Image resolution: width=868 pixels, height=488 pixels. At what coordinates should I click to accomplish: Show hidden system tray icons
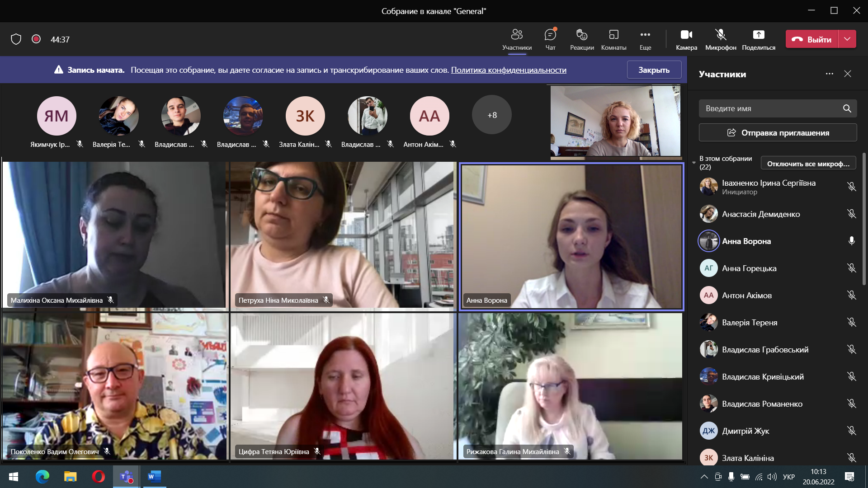click(704, 477)
